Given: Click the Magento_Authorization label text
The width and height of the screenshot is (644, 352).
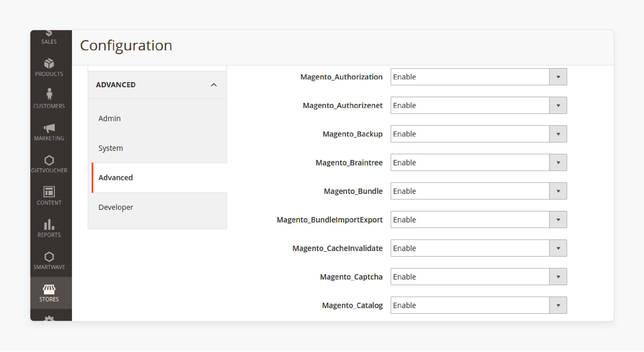Looking at the screenshot, I should click(x=341, y=77).
